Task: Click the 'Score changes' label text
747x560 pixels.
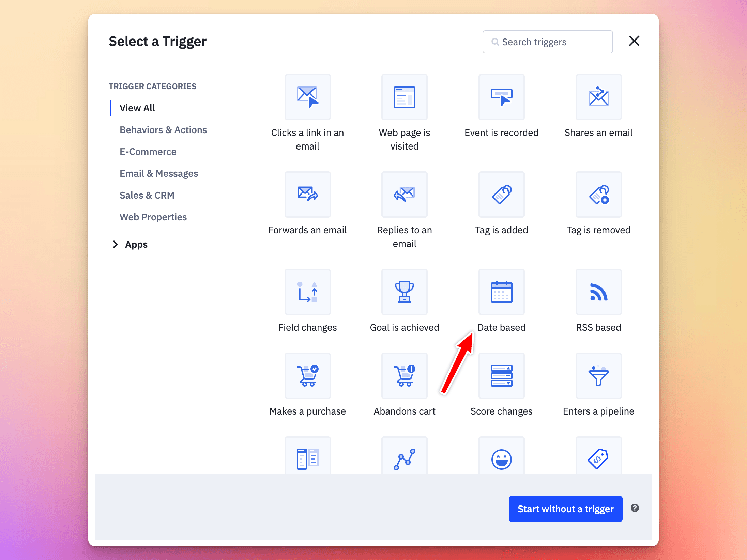Action: (x=501, y=411)
